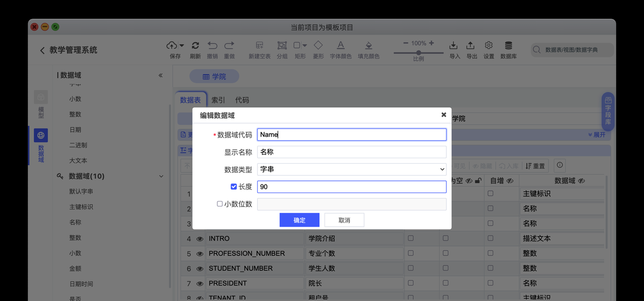Screen dimensions: 644x301
Task: Click the 撤销 (Undo) icon
Action: [212, 45]
